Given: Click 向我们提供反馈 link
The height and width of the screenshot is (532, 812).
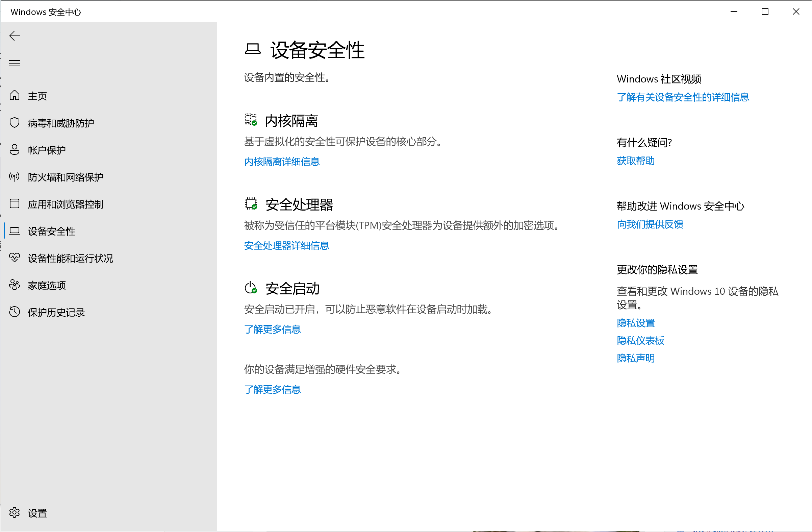Looking at the screenshot, I should coord(650,224).
